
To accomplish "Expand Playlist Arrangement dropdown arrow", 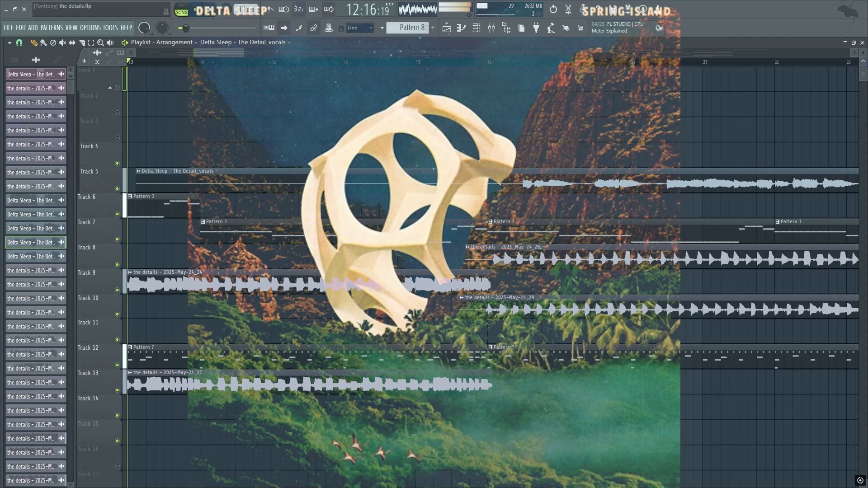I will [196, 42].
